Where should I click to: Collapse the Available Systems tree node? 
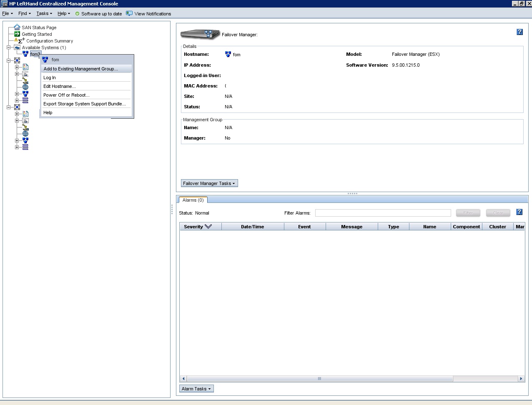coord(8,47)
